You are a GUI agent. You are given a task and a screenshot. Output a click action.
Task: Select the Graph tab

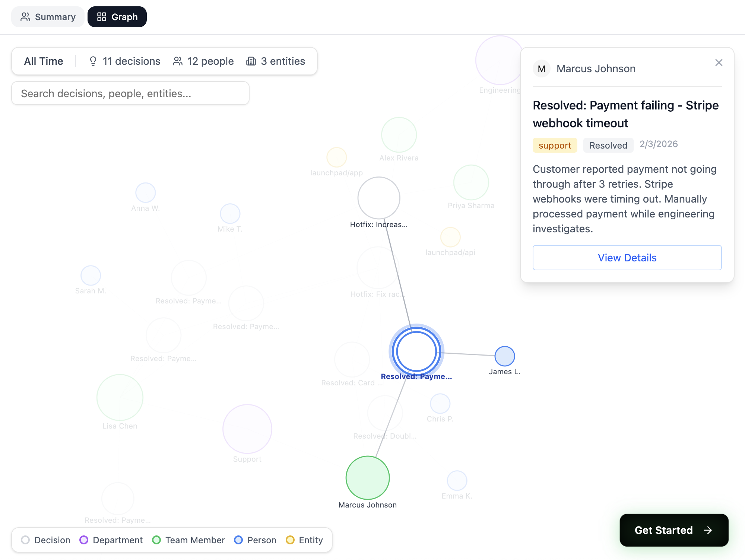pyautogui.click(x=117, y=17)
